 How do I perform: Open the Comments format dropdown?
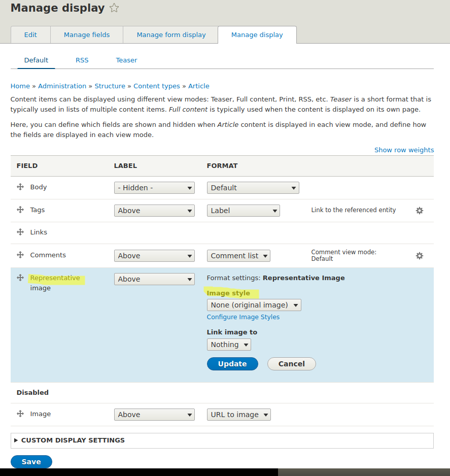tap(238, 256)
